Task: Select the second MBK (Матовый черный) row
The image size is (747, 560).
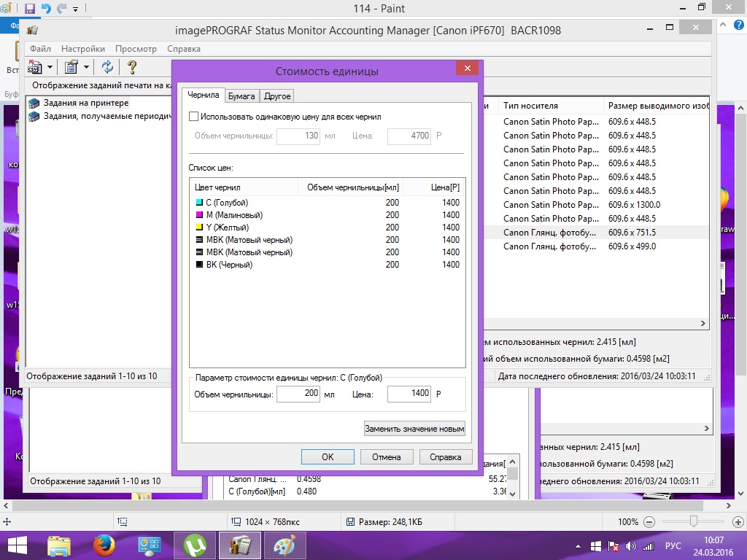Action: coord(328,252)
